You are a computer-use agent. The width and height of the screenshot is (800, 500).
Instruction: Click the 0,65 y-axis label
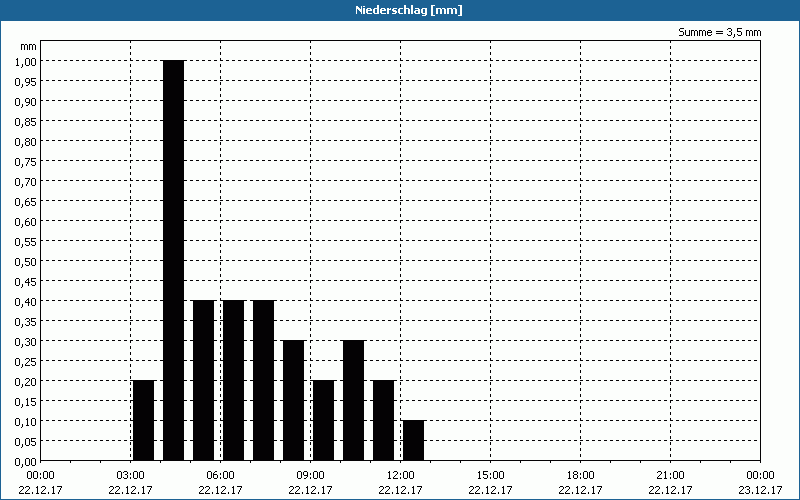pyautogui.click(x=26, y=202)
